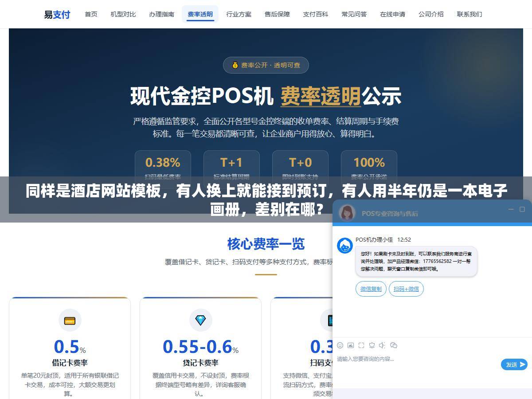Click the 扫码+微信 button in chat
Image resolution: width=532 pixels, height=399 pixels.
pyautogui.click(x=406, y=289)
